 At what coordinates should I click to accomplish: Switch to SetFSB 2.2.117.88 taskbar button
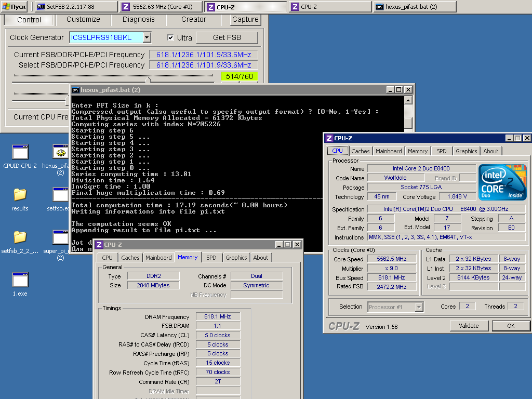pos(76,7)
